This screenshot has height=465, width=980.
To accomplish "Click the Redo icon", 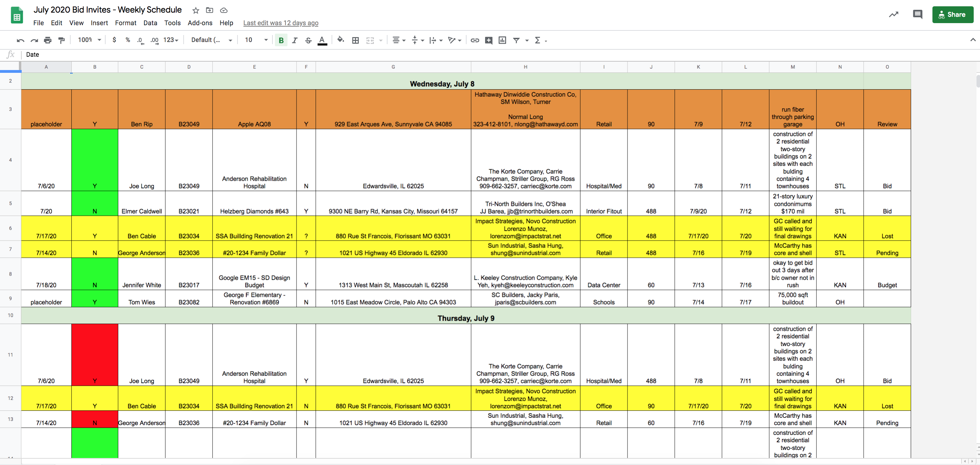I will [34, 40].
